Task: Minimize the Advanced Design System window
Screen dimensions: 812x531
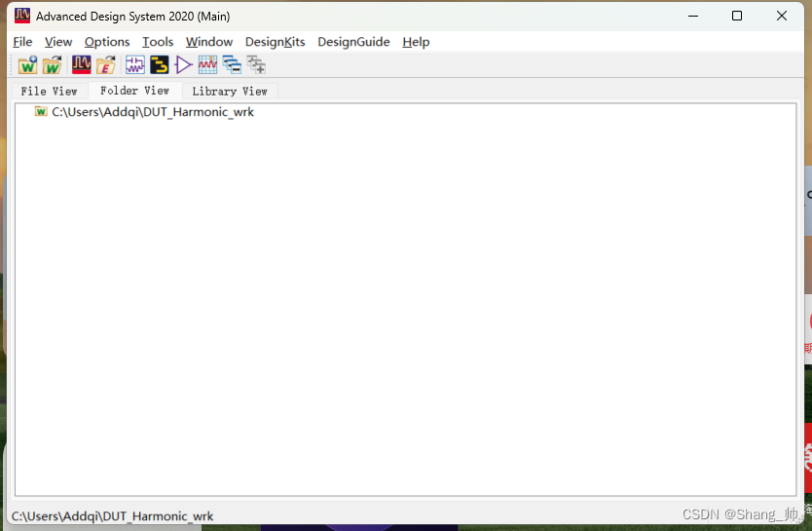Action: point(693,16)
